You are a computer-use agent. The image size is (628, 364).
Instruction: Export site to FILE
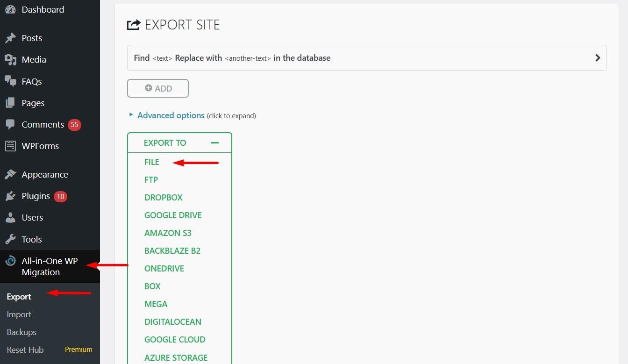pos(152,162)
